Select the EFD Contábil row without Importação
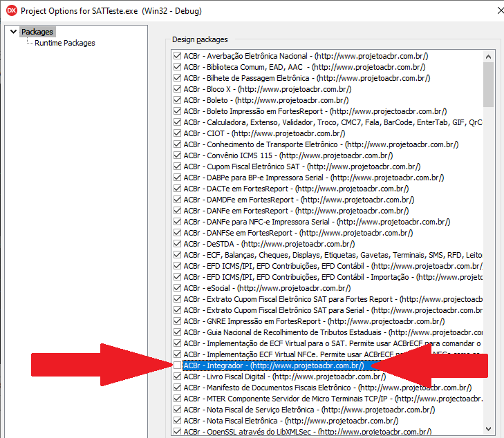Viewport: 504px width, 438px height. (x=333, y=266)
